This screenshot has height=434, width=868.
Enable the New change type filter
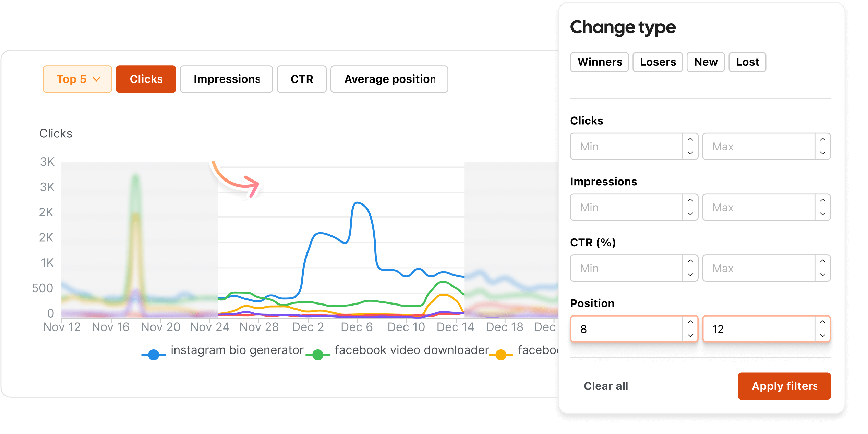pos(706,62)
